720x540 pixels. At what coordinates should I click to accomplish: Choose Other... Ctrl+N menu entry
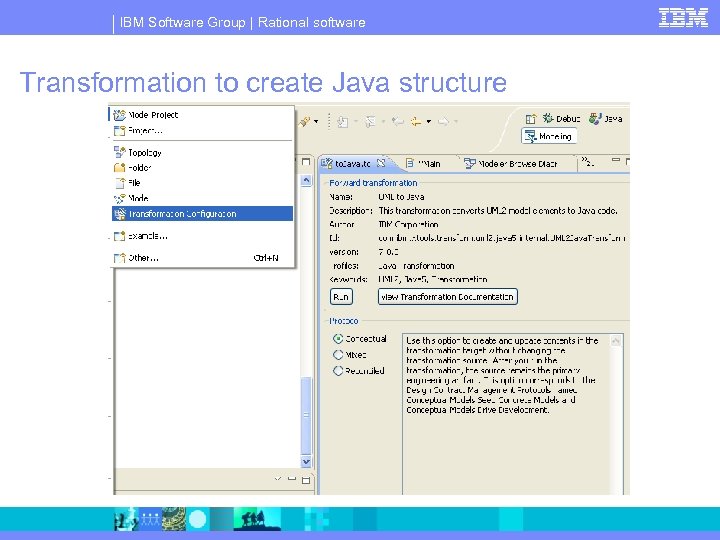coord(202,258)
